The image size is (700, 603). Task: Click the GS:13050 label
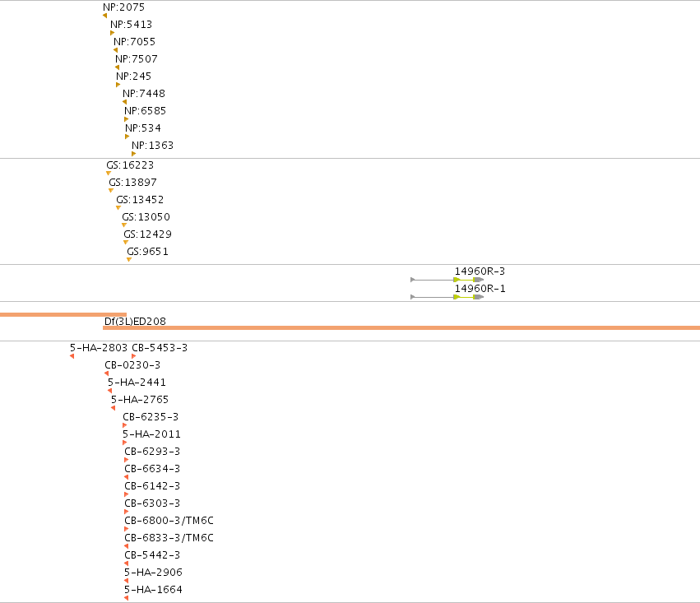pos(146,217)
